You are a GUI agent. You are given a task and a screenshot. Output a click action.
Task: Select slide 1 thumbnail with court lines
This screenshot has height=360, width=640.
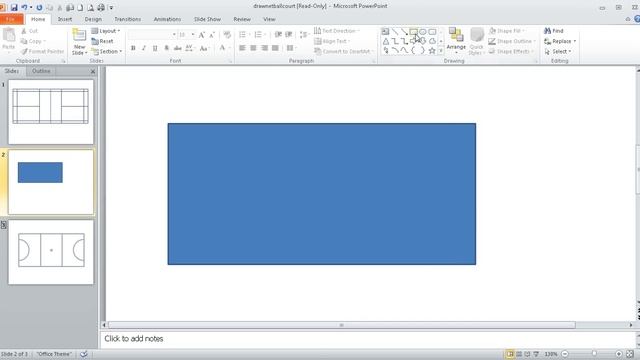coord(51,111)
